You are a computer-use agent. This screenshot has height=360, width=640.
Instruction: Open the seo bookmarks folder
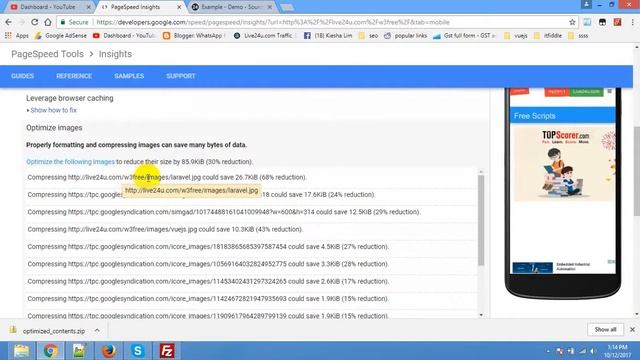pos(368,36)
